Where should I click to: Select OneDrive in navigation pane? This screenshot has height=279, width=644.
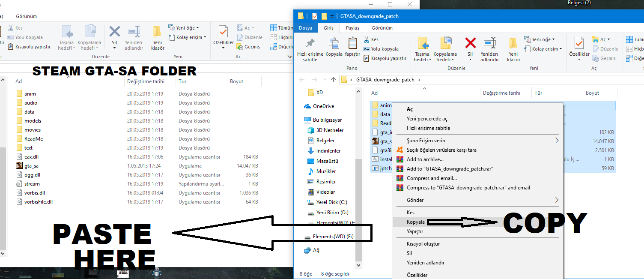[x=319, y=106]
